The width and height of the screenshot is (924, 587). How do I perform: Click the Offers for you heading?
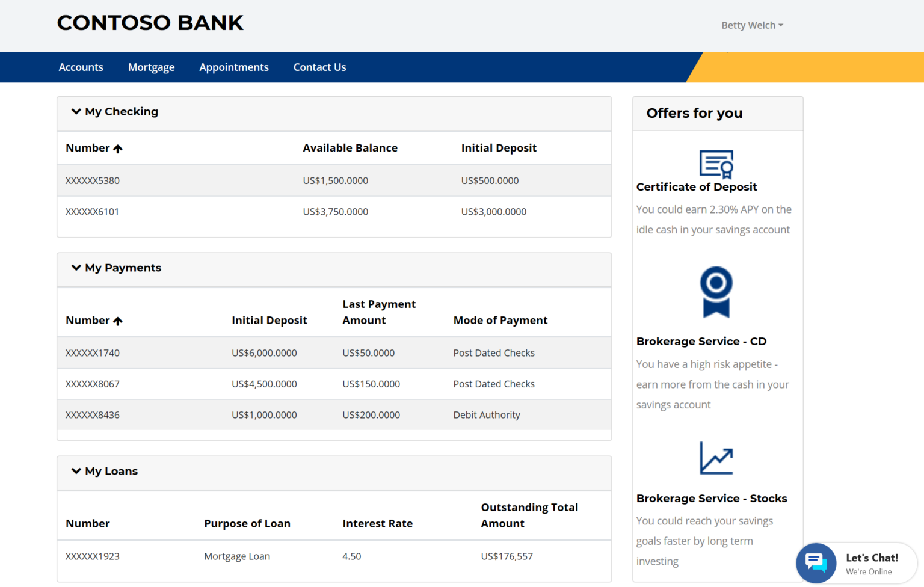[x=694, y=113]
